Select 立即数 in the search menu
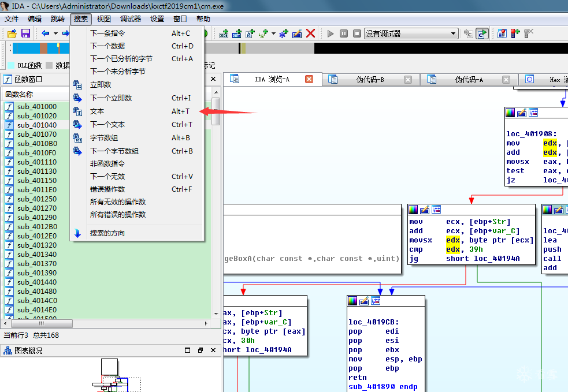The width and height of the screenshot is (568, 392). 138,85
